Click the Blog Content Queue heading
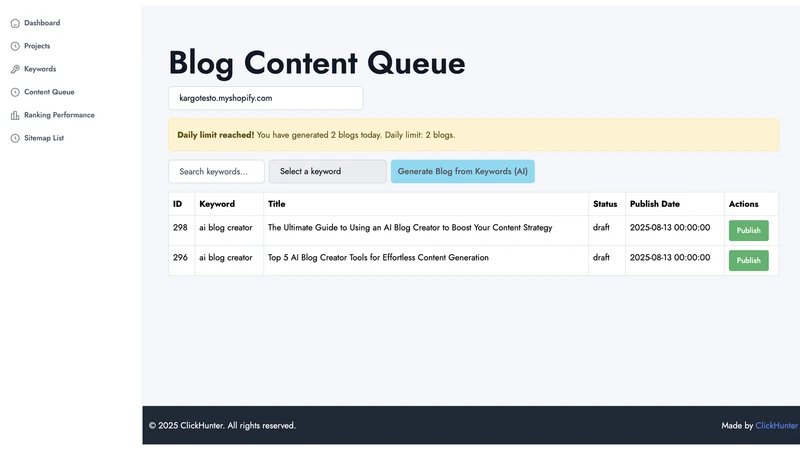Image resolution: width=800 pixels, height=450 pixels. coord(317,64)
